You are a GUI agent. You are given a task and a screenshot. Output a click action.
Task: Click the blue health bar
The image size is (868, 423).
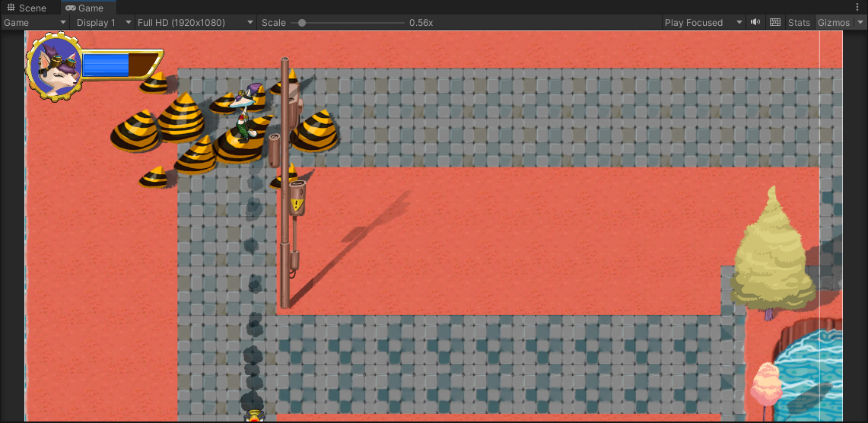[106, 65]
